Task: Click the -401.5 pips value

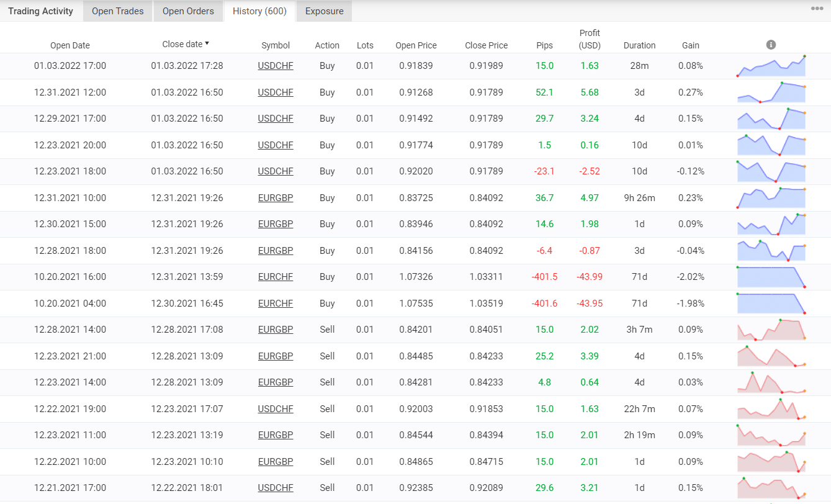Action: point(544,277)
